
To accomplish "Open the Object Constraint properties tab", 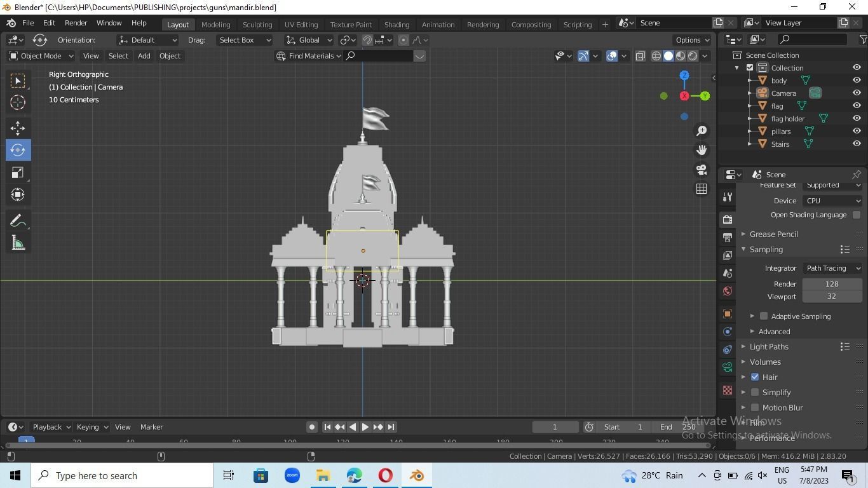I will coord(728,349).
